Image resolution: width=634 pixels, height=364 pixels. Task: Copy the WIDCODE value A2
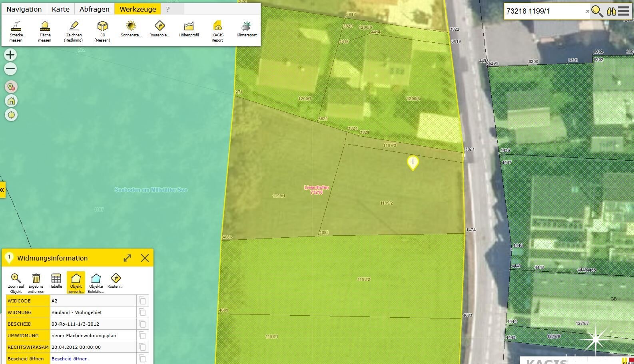click(x=142, y=301)
